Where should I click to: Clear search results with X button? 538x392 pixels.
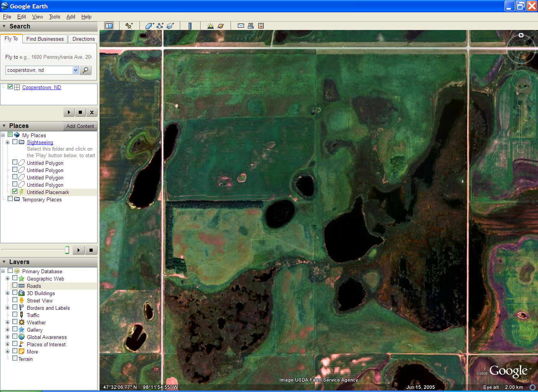click(91, 112)
